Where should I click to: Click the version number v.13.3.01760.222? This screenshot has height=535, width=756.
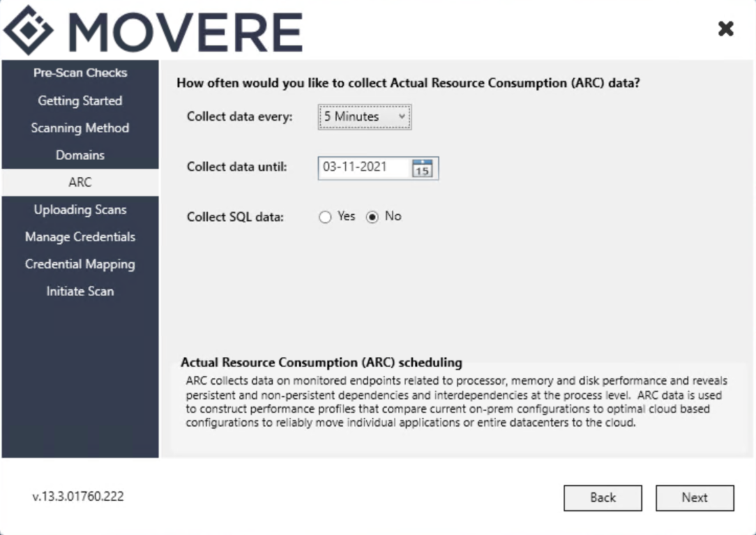pyautogui.click(x=78, y=497)
